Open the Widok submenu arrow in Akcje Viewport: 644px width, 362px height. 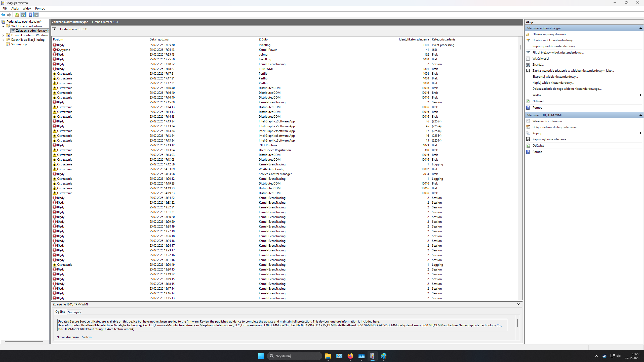(640, 95)
